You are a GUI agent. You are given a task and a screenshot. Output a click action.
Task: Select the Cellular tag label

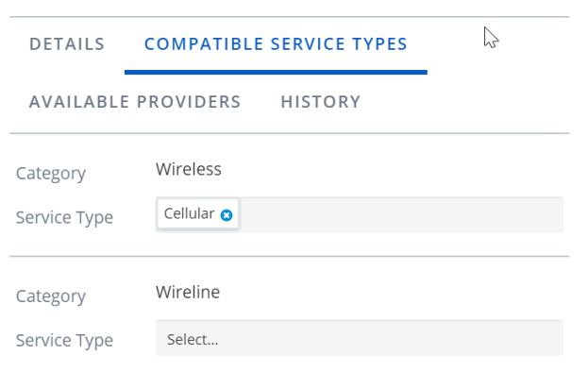click(x=189, y=213)
